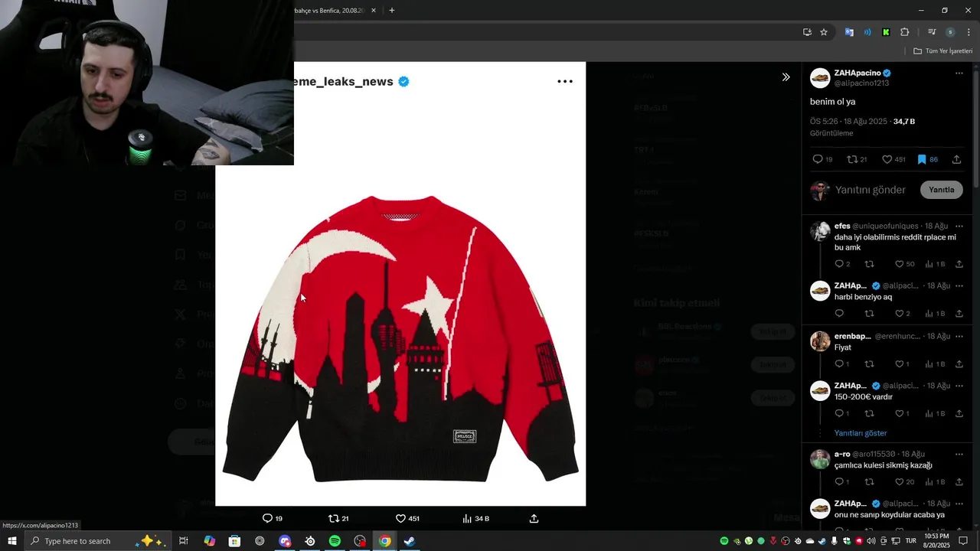Bookmark this page with the star icon
The width and height of the screenshot is (980, 551).
pyautogui.click(x=824, y=32)
